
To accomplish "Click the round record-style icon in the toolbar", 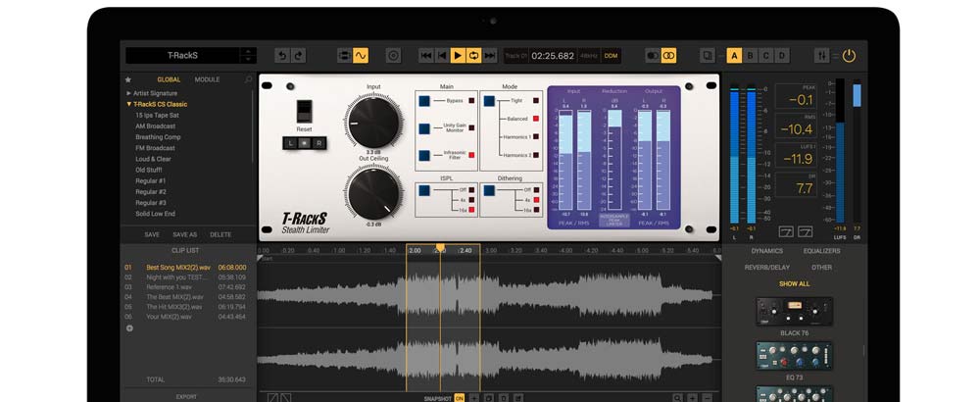I will click(394, 56).
